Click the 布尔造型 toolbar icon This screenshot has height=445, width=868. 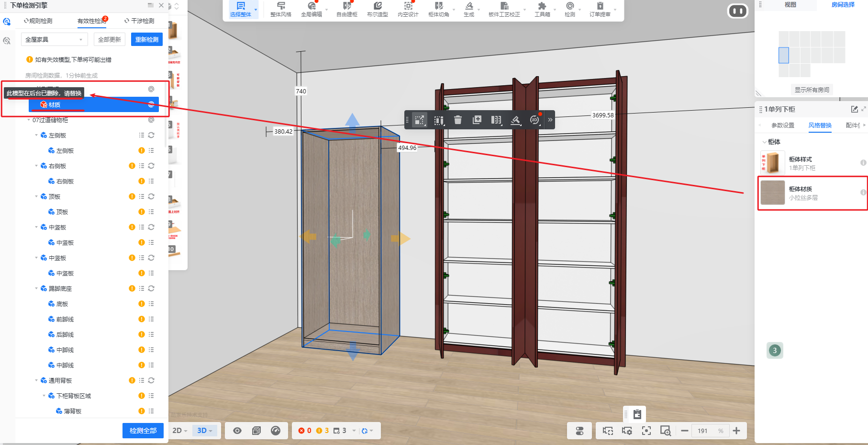pyautogui.click(x=377, y=9)
